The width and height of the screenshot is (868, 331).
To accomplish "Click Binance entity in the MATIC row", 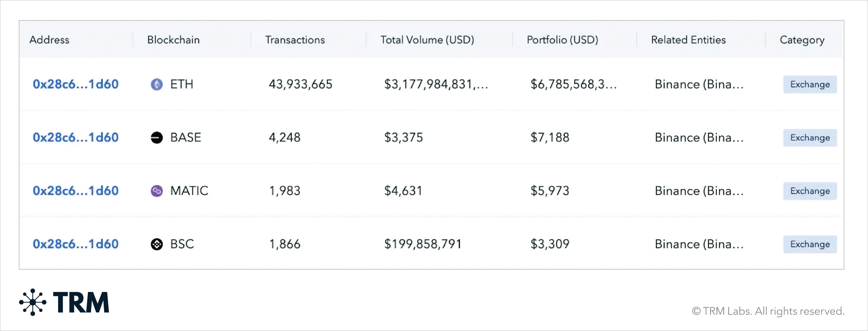I will point(699,191).
